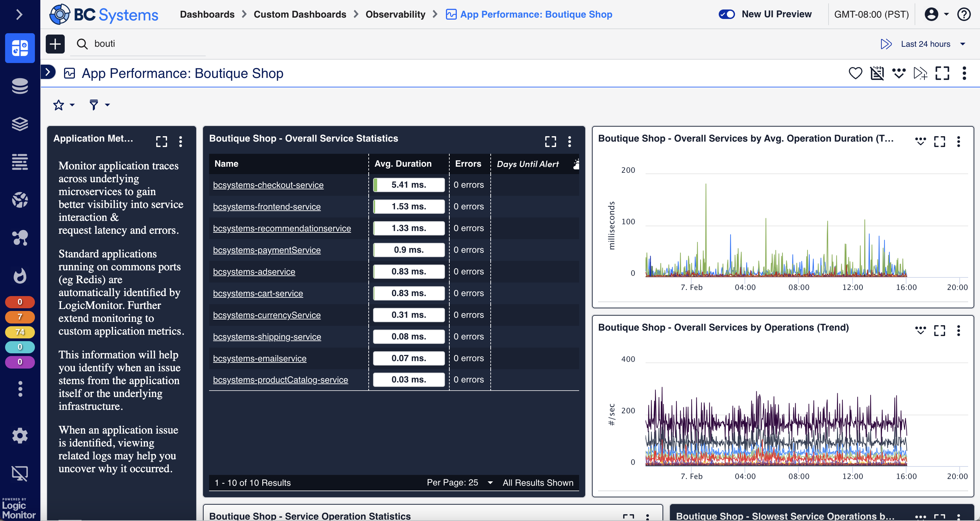The width and height of the screenshot is (980, 521).
Task: Open the bcsystems-checkout-service link
Action: tap(268, 185)
